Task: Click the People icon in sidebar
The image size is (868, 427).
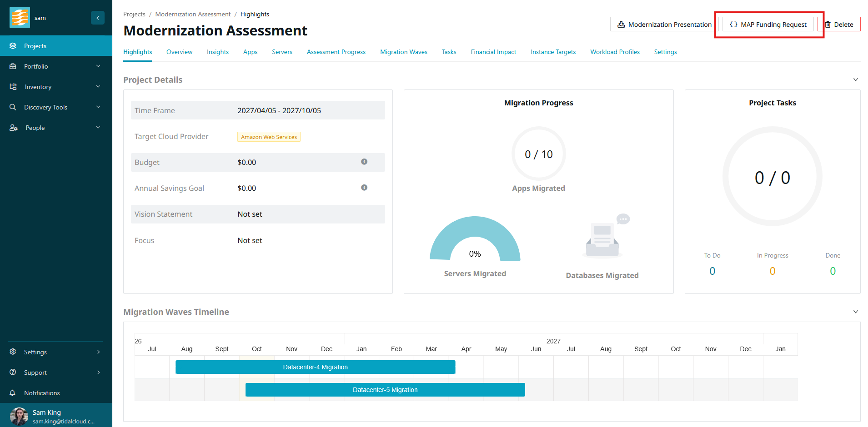Action: tap(14, 128)
